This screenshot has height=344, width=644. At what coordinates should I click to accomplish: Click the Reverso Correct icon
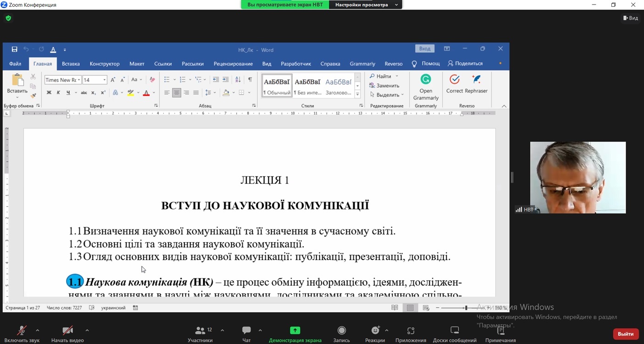coord(454,80)
